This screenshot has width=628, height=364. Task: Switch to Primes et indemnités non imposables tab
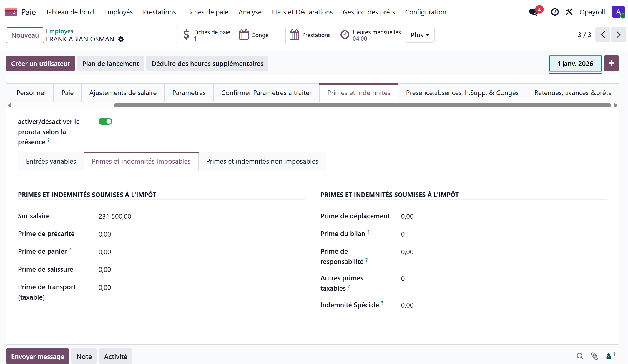(262, 161)
